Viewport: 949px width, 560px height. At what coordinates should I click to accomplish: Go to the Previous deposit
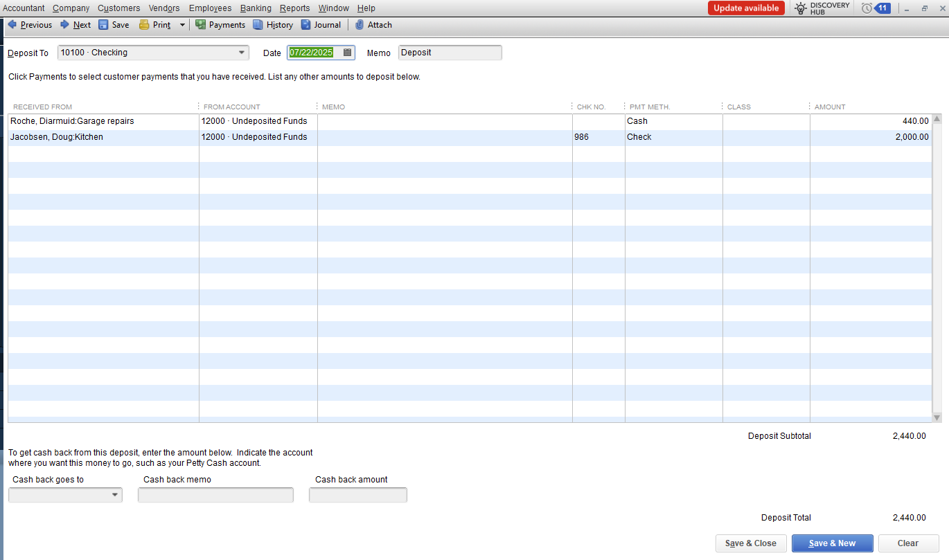(30, 25)
